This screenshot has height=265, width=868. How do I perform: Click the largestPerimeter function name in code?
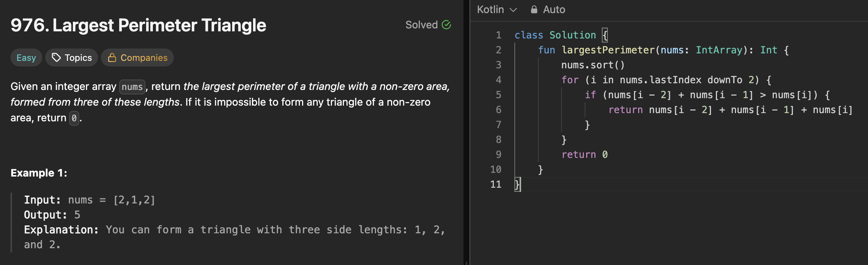click(608, 50)
